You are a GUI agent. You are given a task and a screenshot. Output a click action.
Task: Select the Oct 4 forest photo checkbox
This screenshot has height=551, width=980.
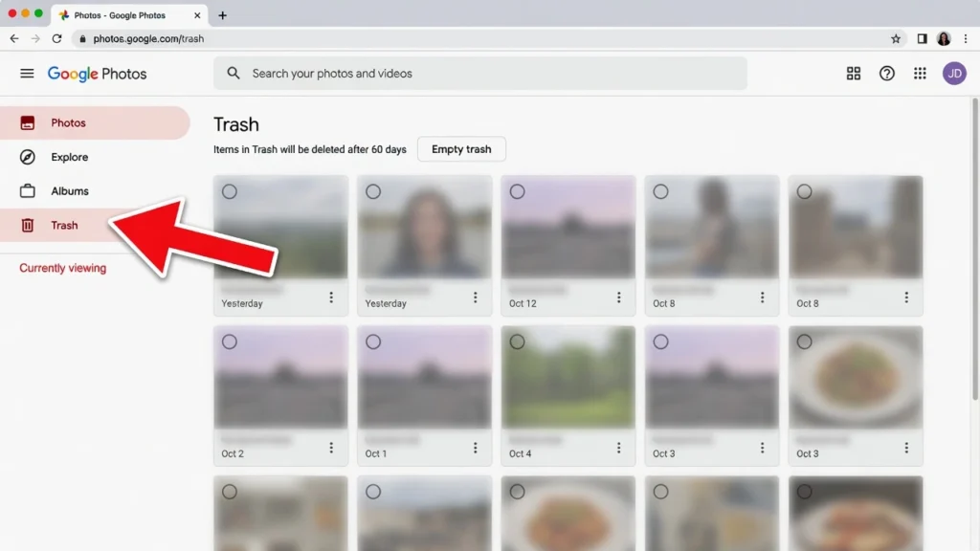coord(517,342)
